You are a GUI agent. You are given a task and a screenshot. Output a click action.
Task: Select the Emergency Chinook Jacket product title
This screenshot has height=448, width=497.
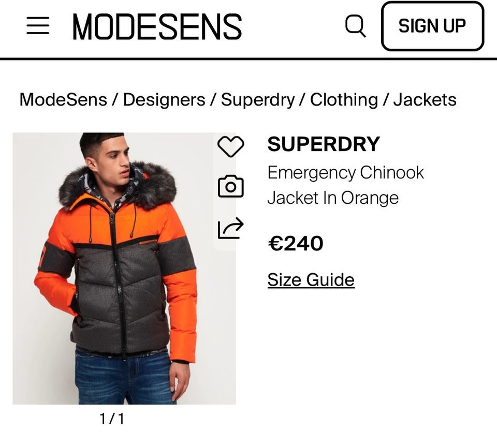pos(345,185)
